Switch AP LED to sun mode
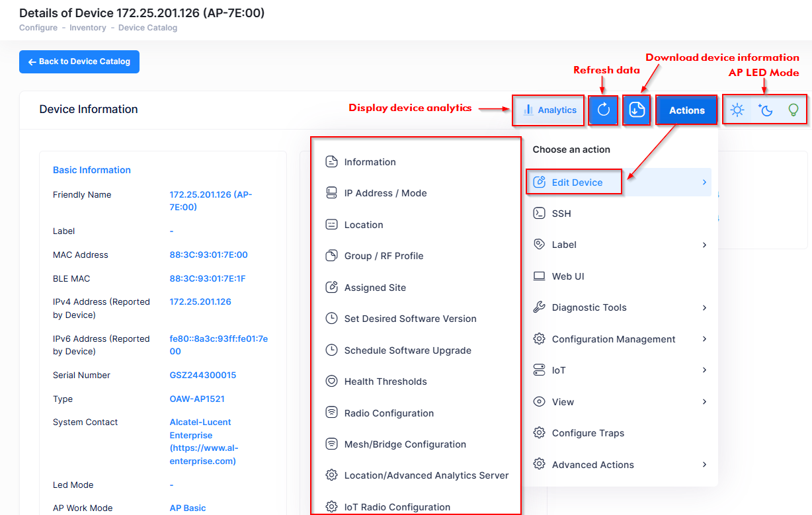 tap(737, 110)
